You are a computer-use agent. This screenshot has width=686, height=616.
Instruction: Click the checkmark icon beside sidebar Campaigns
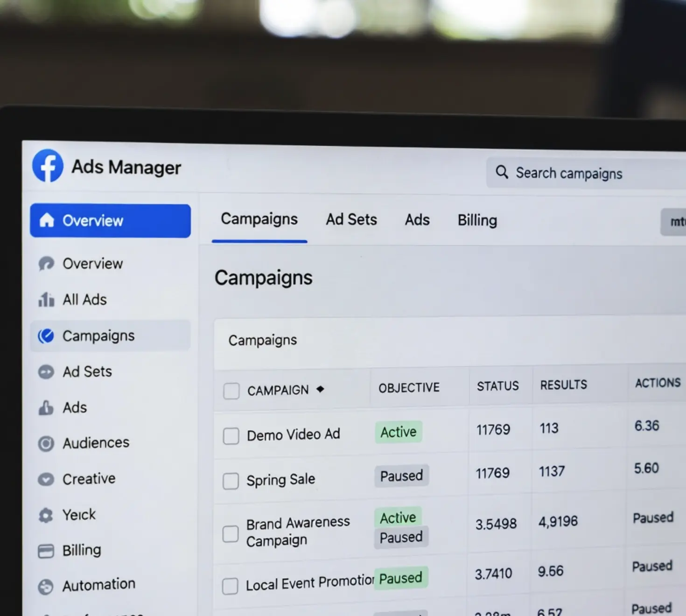point(46,336)
